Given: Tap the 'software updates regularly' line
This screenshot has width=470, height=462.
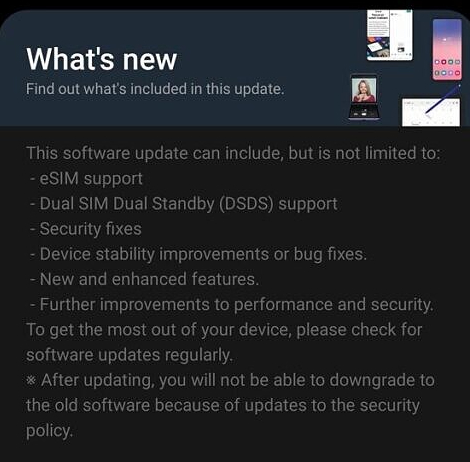Looking at the screenshot, I should (x=129, y=355).
